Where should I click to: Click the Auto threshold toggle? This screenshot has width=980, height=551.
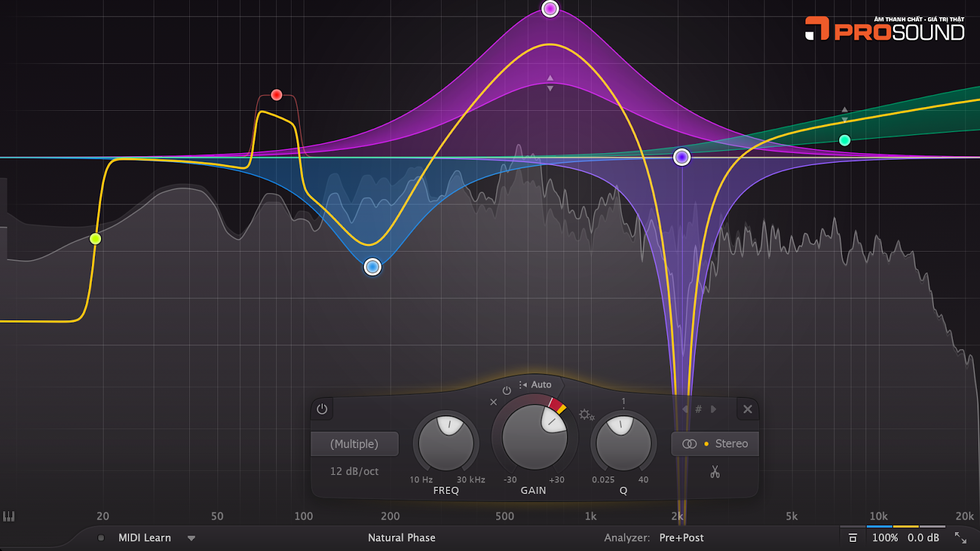pyautogui.click(x=535, y=384)
